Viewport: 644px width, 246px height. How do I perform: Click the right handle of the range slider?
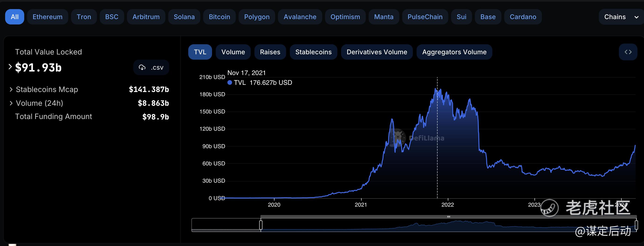point(636,225)
